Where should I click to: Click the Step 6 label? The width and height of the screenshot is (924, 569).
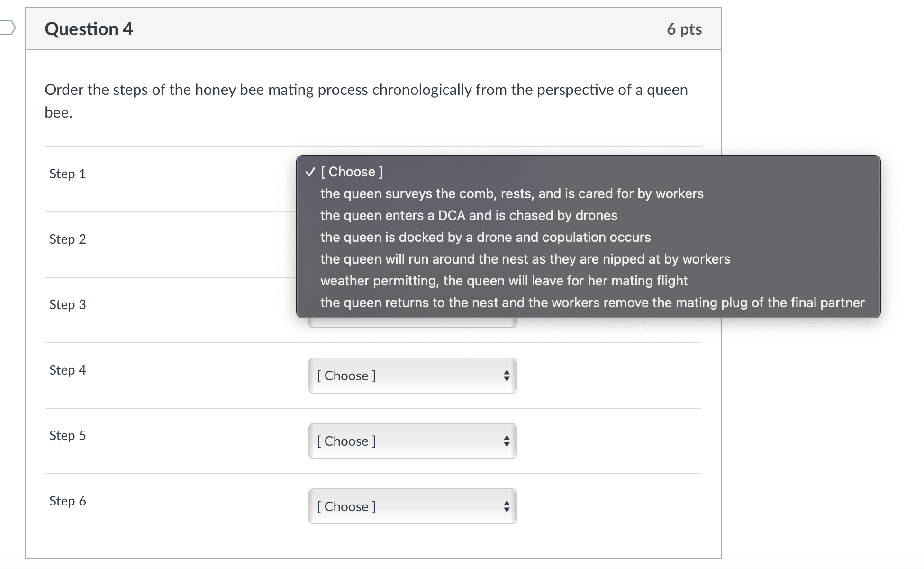[67, 501]
